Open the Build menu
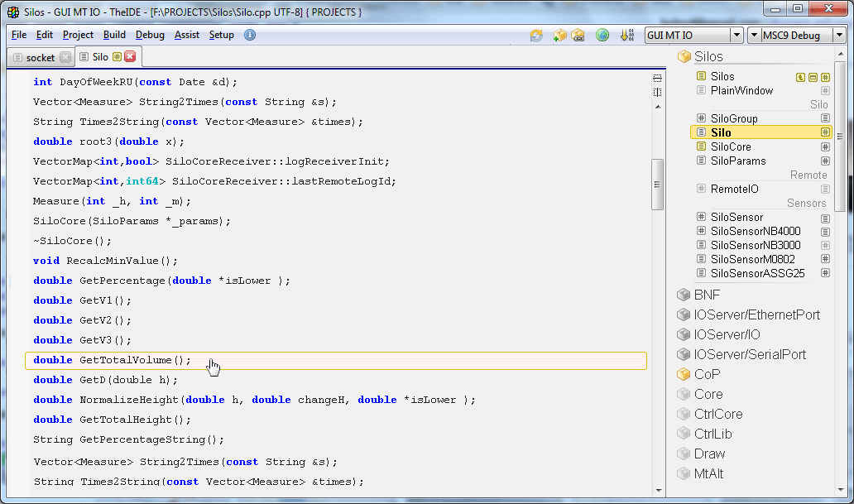 (x=114, y=35)
